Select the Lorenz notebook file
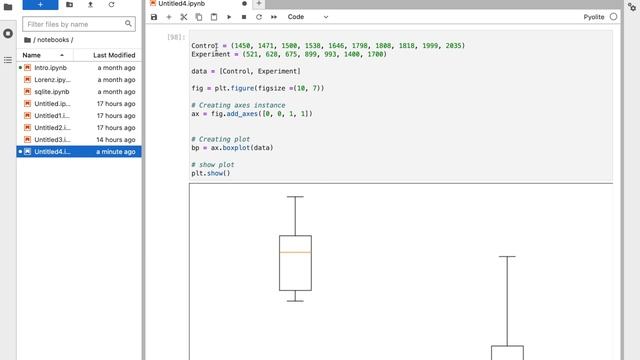This screenshot has width=640, height=360. pos(79,80)
